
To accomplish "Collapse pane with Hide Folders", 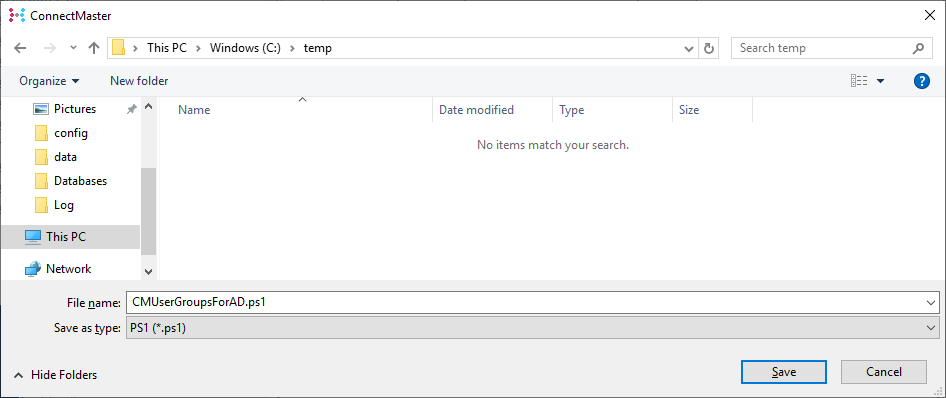I will (x=56, y=375).
